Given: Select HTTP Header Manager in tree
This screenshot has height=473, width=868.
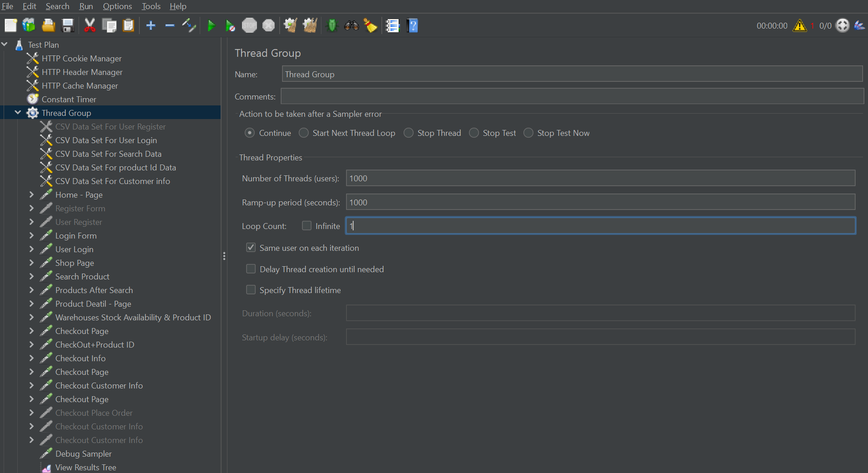Looking at the screenshot, I should (x=82, y=72).
